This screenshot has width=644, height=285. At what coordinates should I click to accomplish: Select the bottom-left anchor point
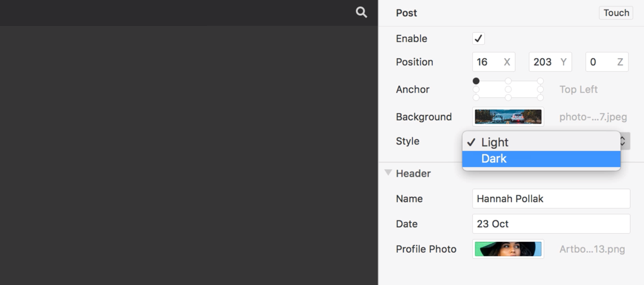coord(476,98)
